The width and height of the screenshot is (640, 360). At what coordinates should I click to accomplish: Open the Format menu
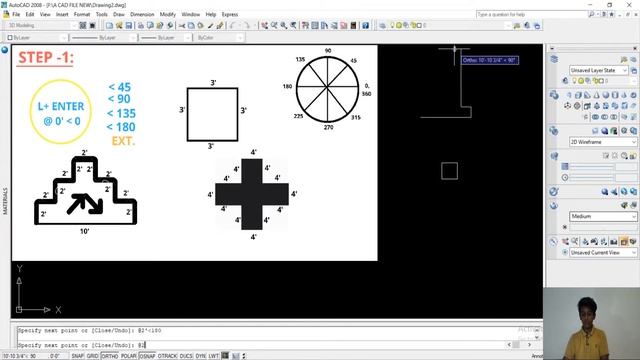(x=82, y=14)
